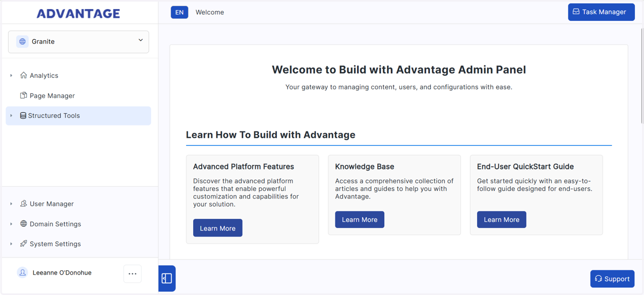644x295 pixels.
Task: Click the globe icon next to Granite
Action: [x=23, y=41]
